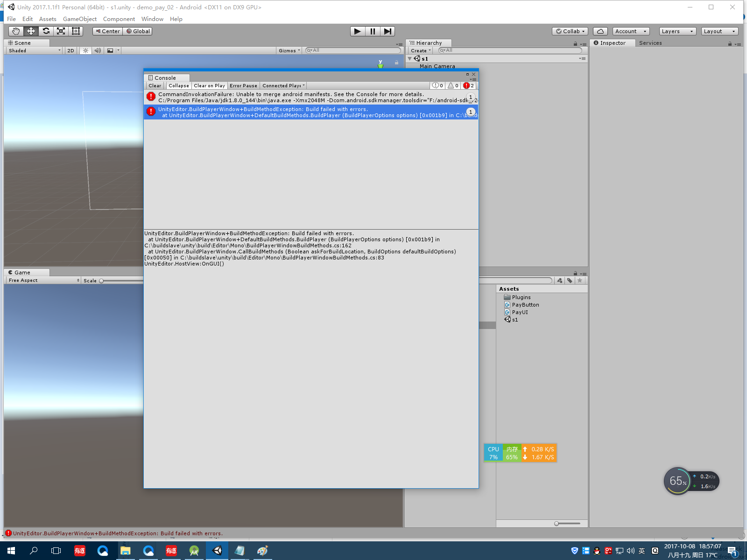The height and width of the screenshot is (560, 747).
Task: Select the Scene tab
Action: pyautogui.click(x=27, y=43)
